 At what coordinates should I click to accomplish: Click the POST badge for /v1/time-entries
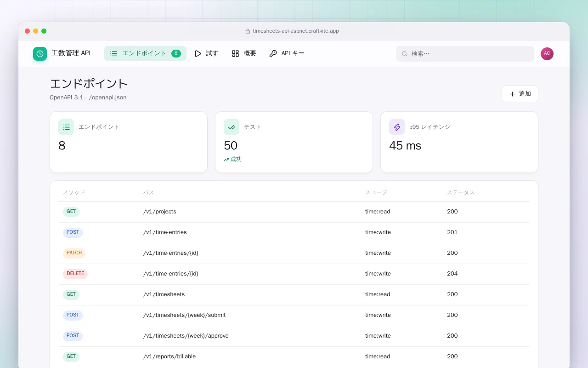click(73, 233)
